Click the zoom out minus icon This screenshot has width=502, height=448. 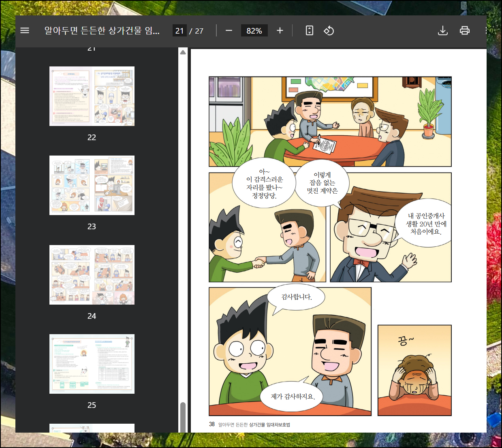[229, 30]
